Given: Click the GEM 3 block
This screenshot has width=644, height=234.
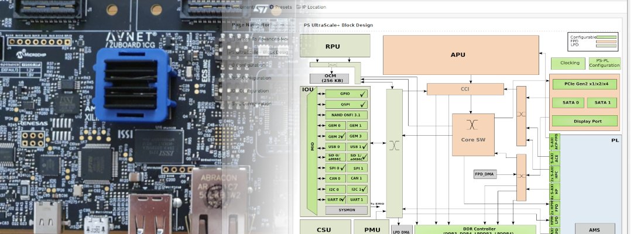Looking at the screenshot, I should click(x=357, y=136).
